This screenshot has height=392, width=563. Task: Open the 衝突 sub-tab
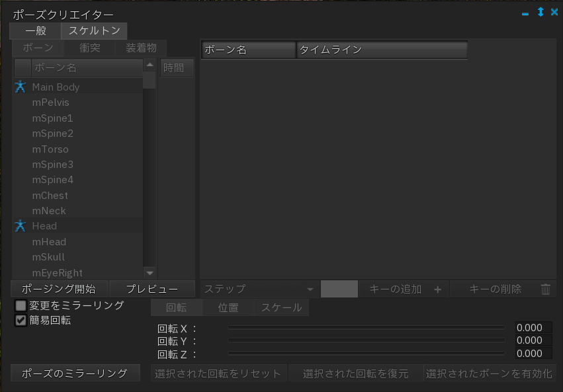click(x=89, y=48)
